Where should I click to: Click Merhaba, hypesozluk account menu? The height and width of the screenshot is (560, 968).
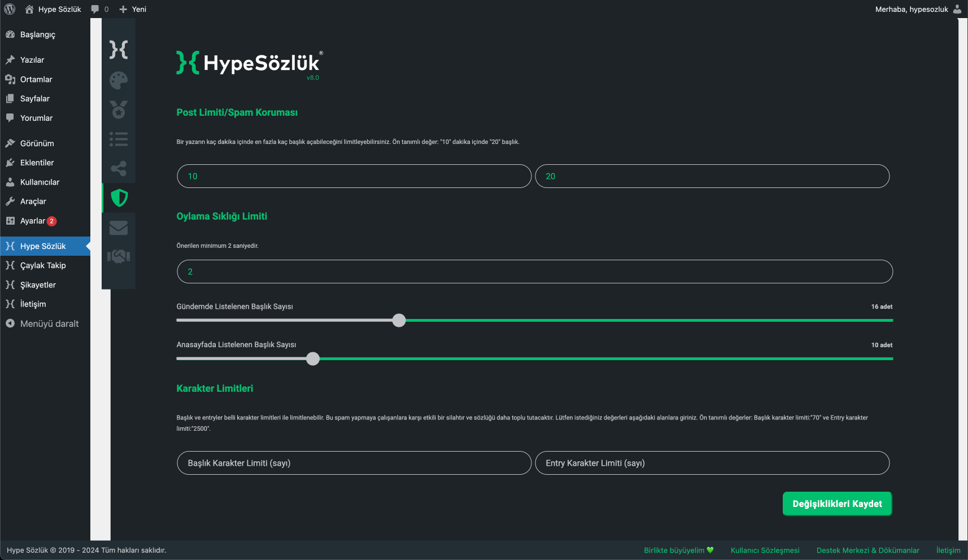(918, 9)
